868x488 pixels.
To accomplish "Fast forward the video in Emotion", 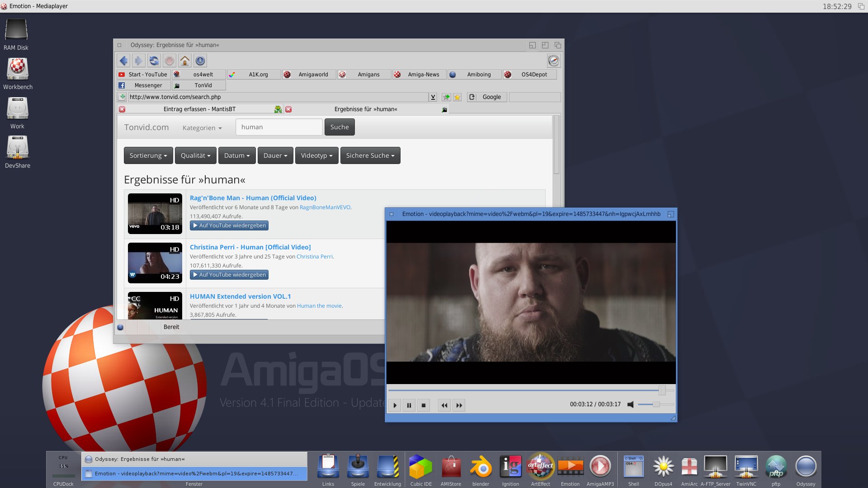I will [459, 405].
